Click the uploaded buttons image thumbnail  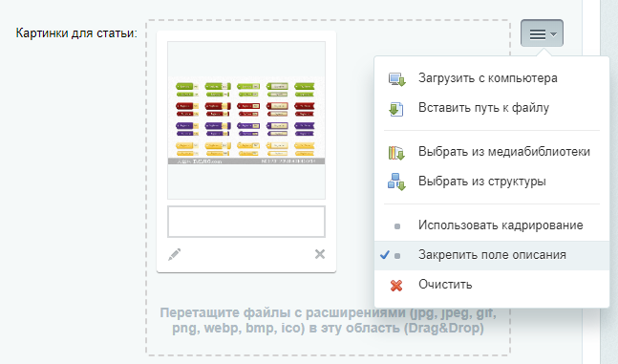246,120
